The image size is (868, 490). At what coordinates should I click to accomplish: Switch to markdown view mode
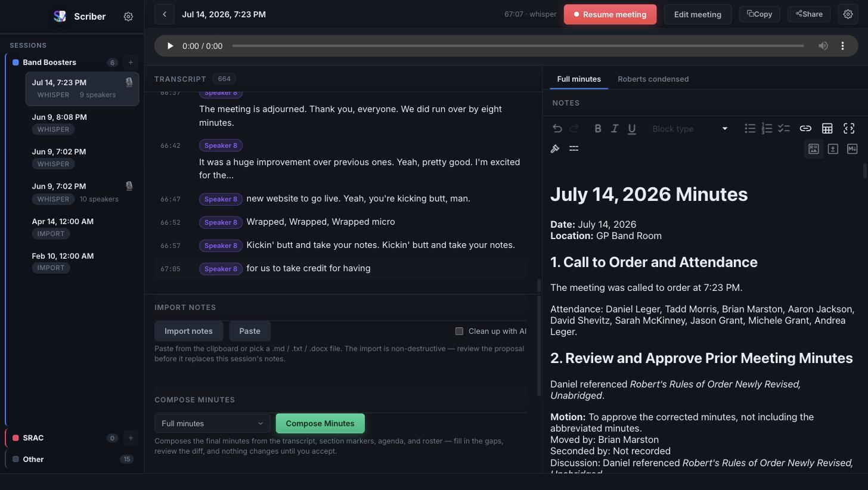852,149
